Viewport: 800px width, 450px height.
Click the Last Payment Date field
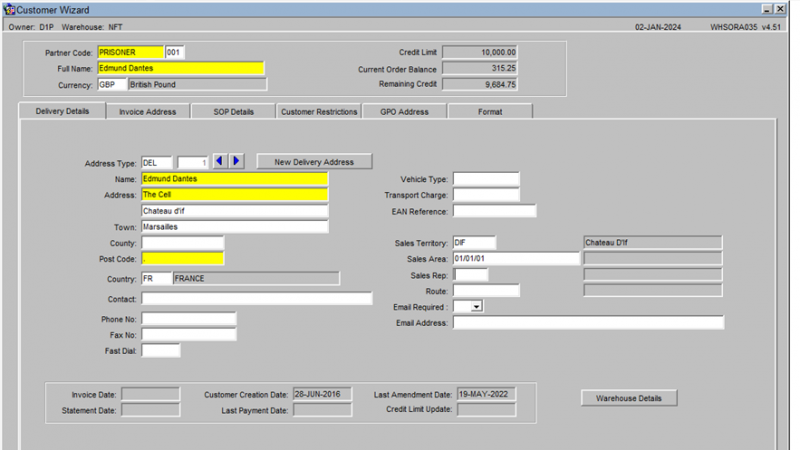pyautogui.click(x=322, y=410)
